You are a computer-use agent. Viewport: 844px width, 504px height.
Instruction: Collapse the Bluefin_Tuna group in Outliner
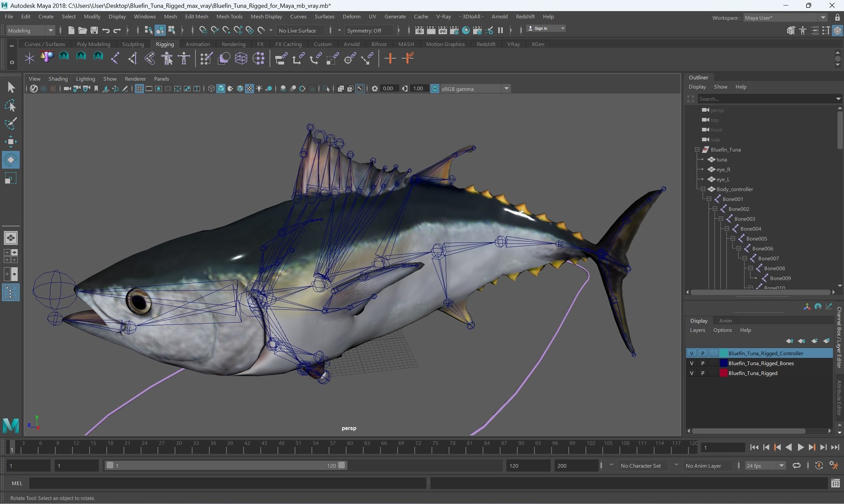(697, 150)
